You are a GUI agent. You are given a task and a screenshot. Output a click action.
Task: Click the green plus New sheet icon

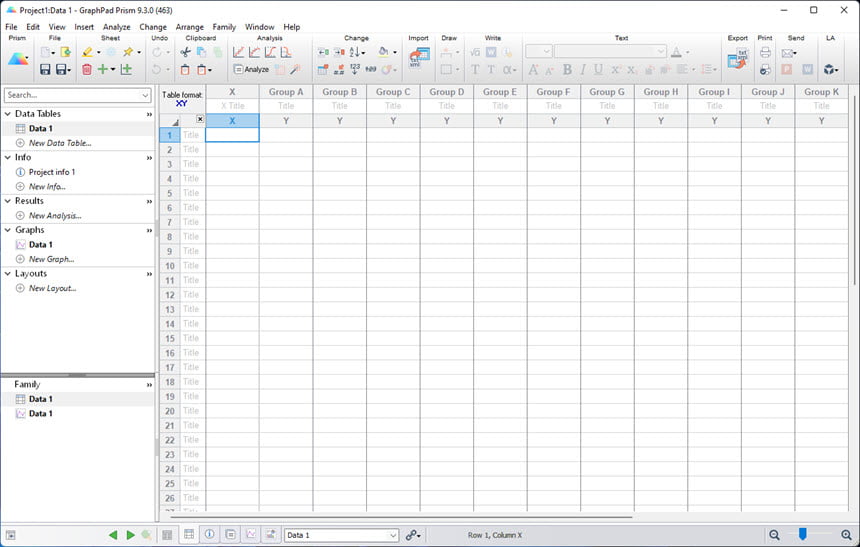click(x=103, y=69)
